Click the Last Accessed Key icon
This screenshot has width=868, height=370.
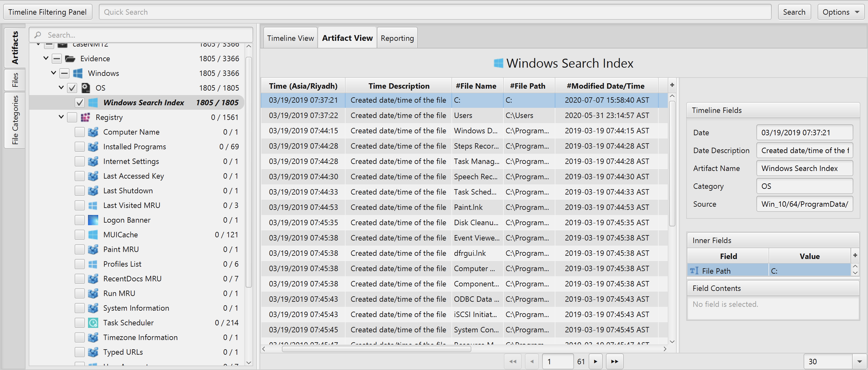pos(93,176)
